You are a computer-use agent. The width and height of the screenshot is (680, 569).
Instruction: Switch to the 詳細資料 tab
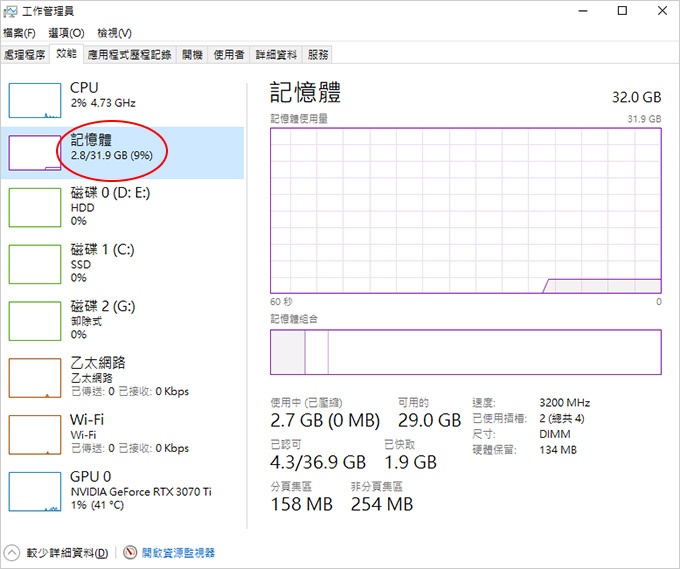click(x=276, y=55)
